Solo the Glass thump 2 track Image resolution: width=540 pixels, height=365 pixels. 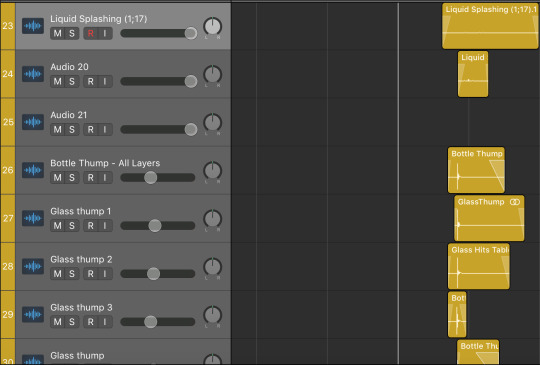(72, 274)
